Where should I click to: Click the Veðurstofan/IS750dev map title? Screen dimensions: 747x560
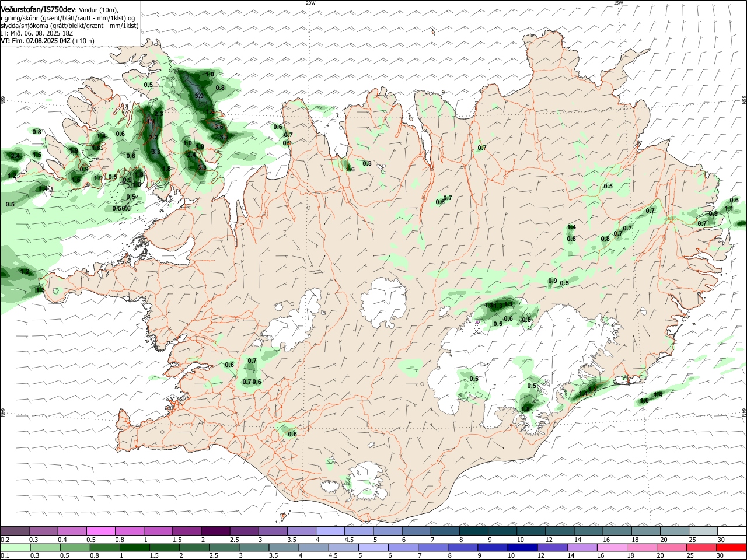[38, 10]
